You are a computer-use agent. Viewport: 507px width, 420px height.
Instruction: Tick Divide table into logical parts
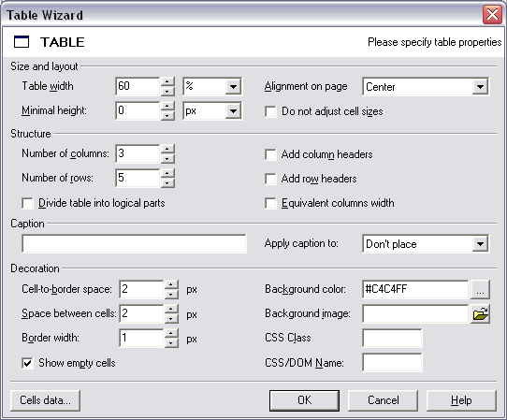coord(27,203)
